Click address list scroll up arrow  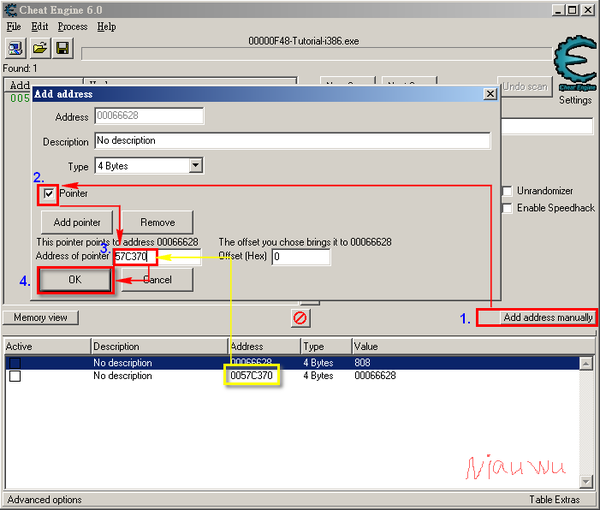coord(586,363)
